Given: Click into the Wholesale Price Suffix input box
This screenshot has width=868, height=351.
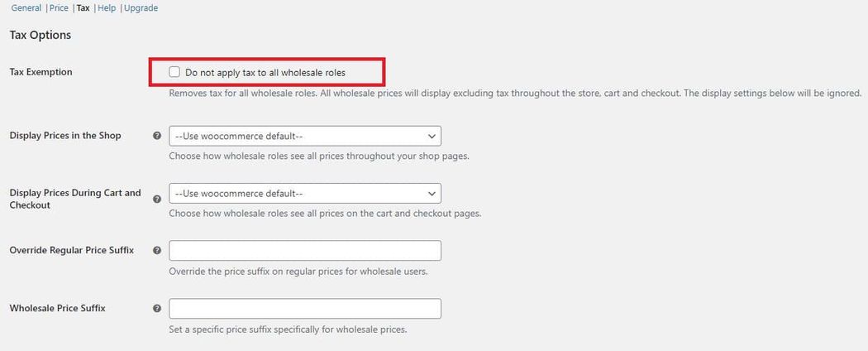Looking at the screenshot, I should [x=304, y=309].
